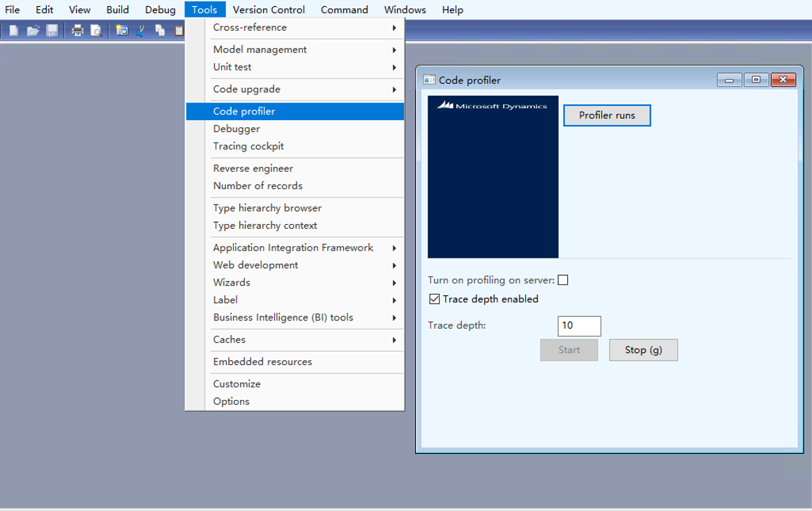Expand the Caches submenu
The width and height of the screenshot is (812, 511).
[294, 339]
